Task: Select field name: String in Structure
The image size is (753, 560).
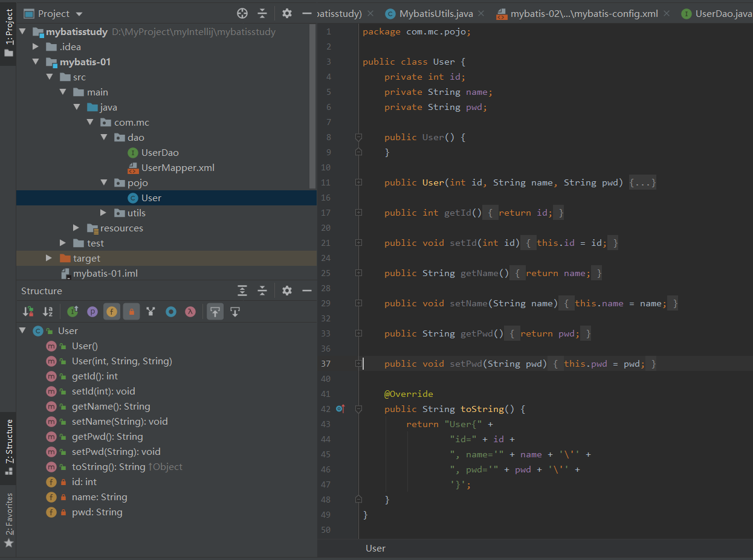Action: coord(99,497)
